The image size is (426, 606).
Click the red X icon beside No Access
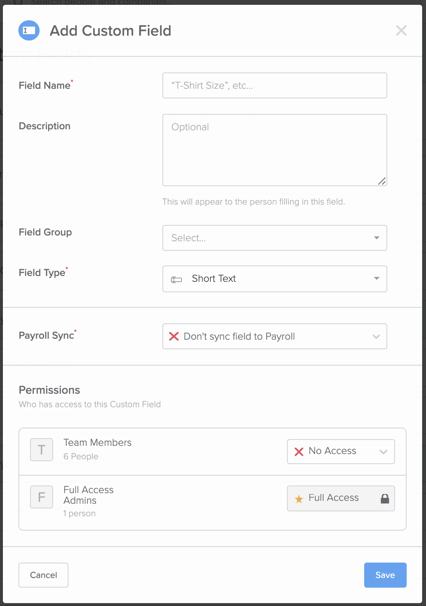tap(299, 451)
